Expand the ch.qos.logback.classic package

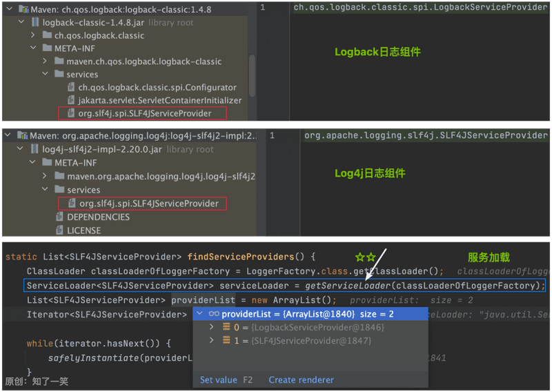coord(33,35)
